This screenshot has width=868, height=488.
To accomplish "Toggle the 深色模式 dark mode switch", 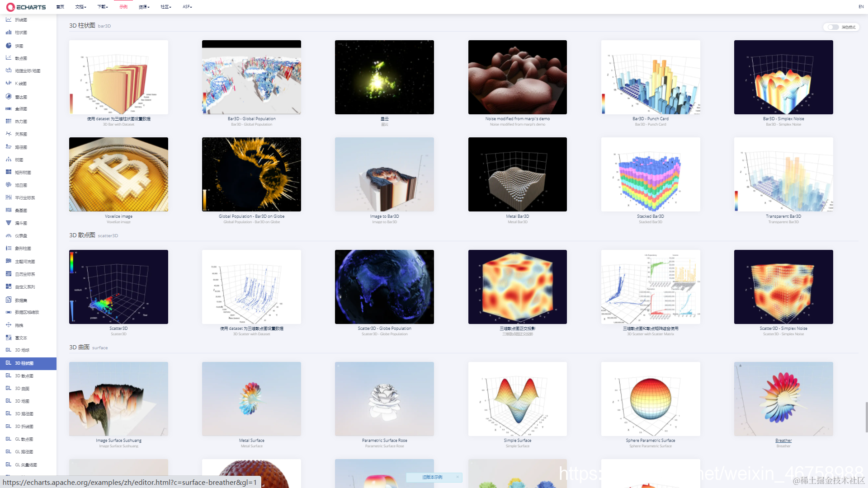I will (x=833, y=27).
